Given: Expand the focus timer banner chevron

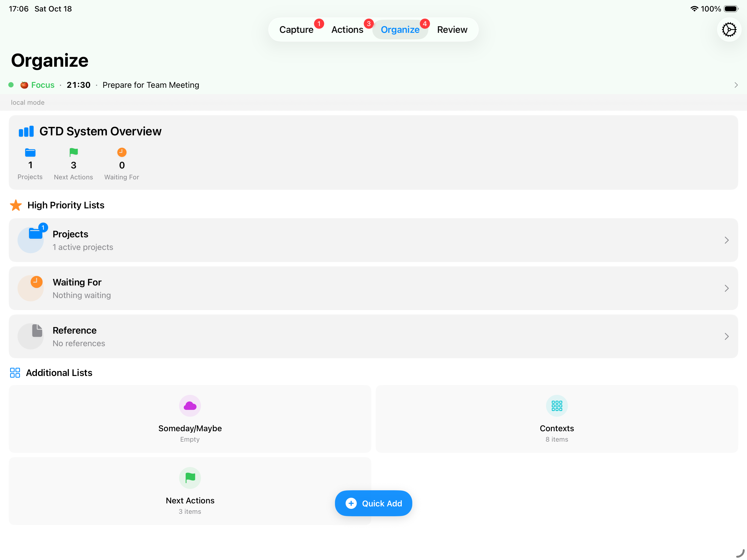Looking at the screenshot, I should [x=736, y=85].
